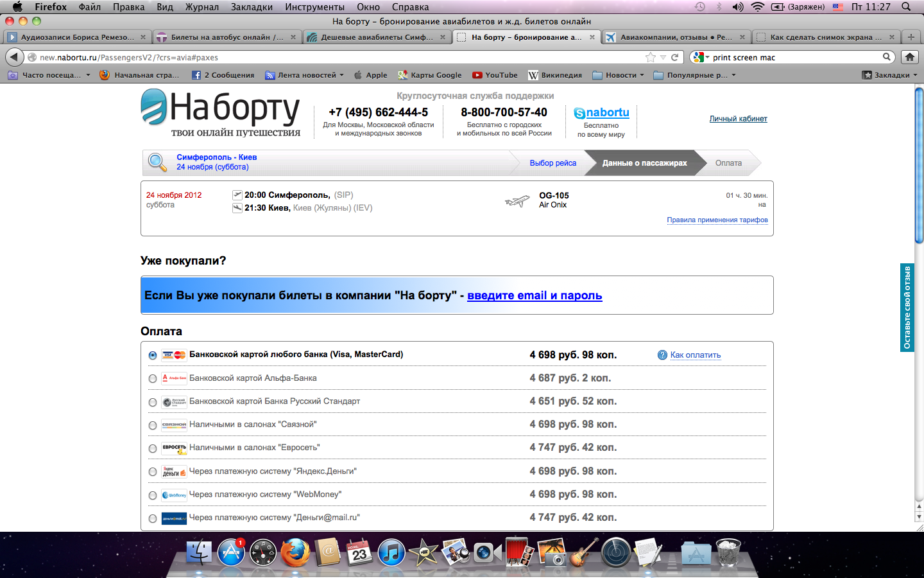The width and height of the screenshot is (924, 578).
Task: Expand the Лента новостей bookmark dropdown
Action: (x=341, y=75)
